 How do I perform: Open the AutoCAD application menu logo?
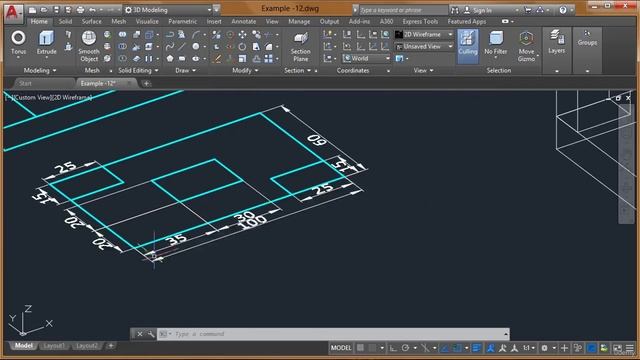13,12
